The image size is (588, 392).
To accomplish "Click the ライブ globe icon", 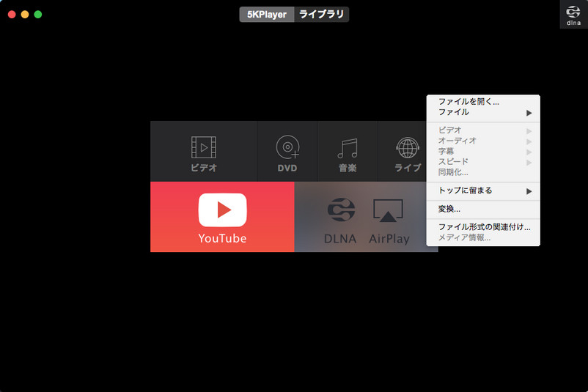I will [406, 149].
